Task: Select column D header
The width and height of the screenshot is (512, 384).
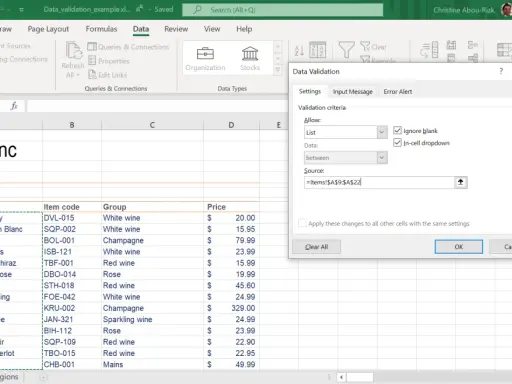Action: click(x=231, y=125)
